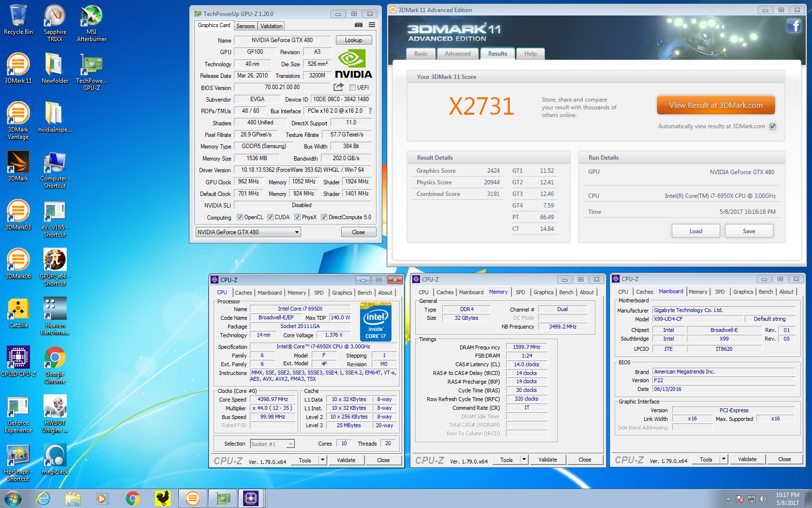Click View Result at 3DMark.com button
Viewport: 812px width, 508px height.
716,105
